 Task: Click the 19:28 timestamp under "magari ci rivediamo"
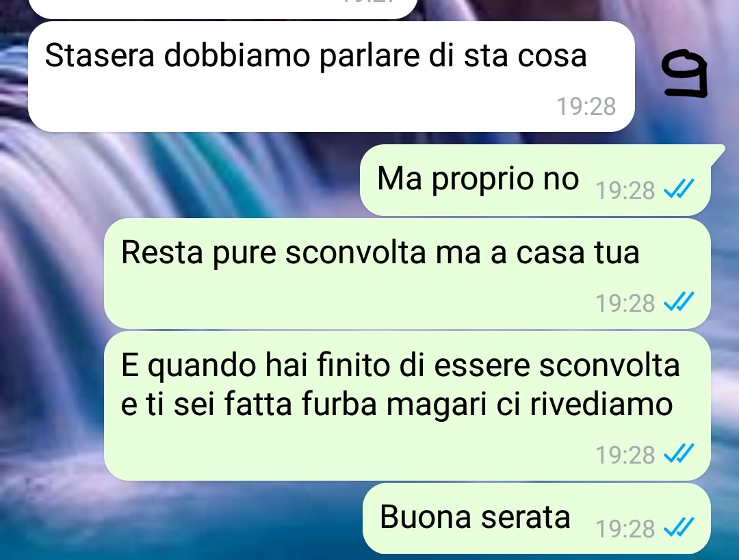(x=625, y=455)
